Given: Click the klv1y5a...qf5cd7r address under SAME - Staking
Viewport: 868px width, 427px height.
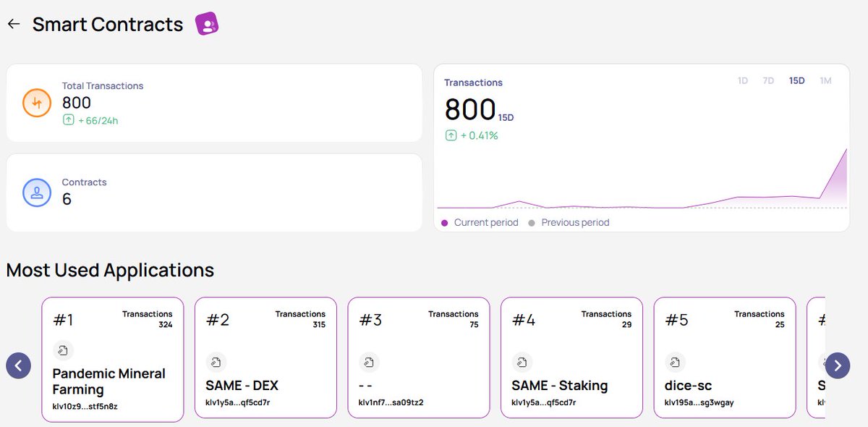Looking at the screenshot, I should [544, 402].
